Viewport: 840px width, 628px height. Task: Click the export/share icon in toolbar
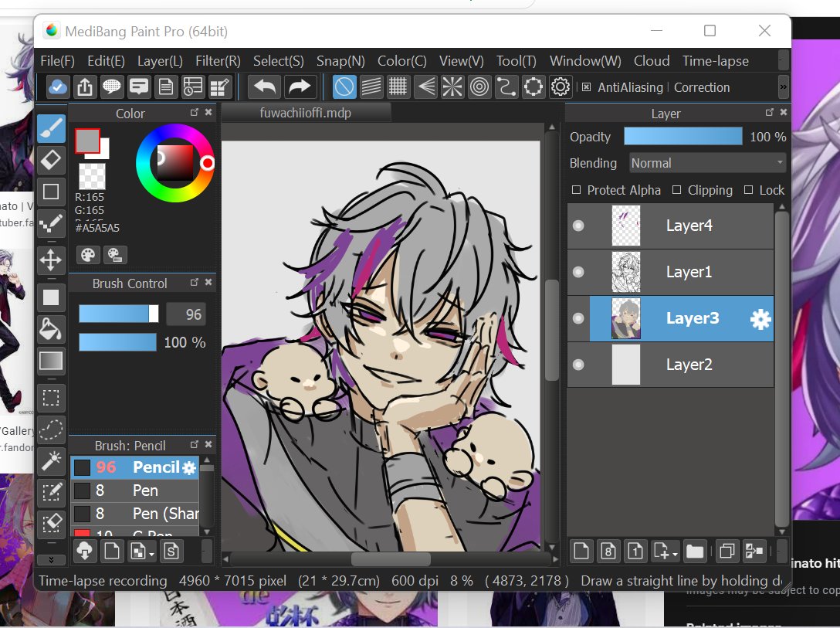pyautogui.click(x=85, y=87)
